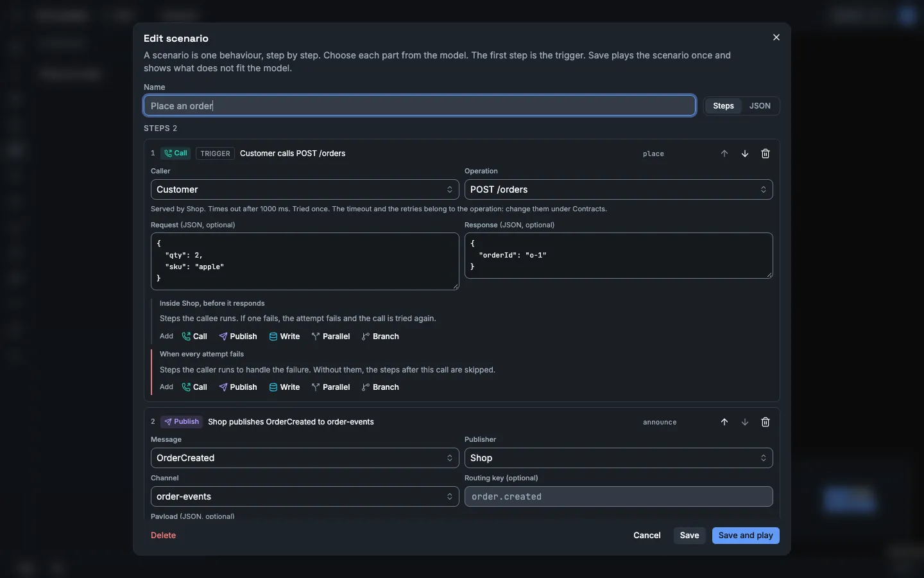Open the Publisher dropdown showing Shop
This screenshot has height=578, width=924.
(619, 458)
